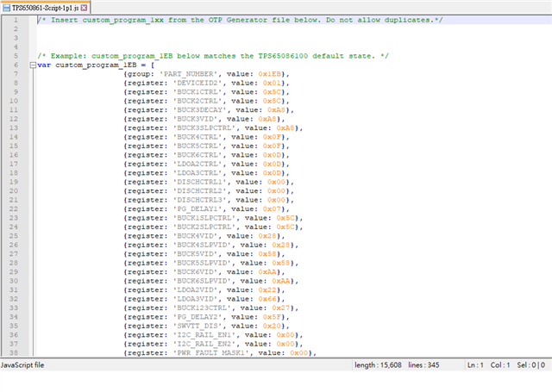
Task: Click the 'PG_DELAY2' register string
Action: pyautogui.click(x=198, y=317)
